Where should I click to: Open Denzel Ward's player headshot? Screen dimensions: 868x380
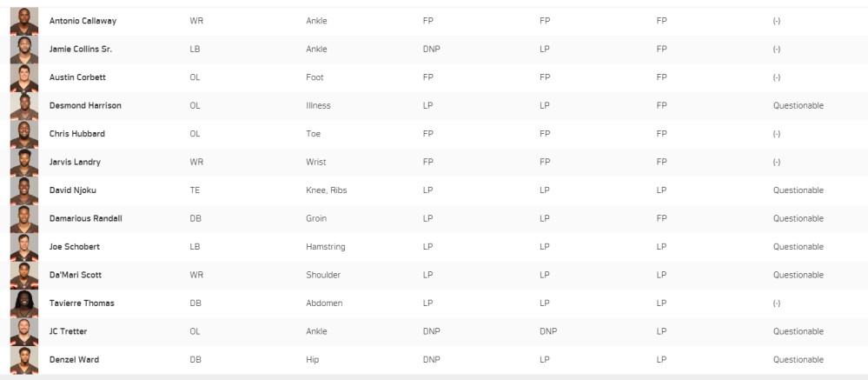(x=24, y=360)
